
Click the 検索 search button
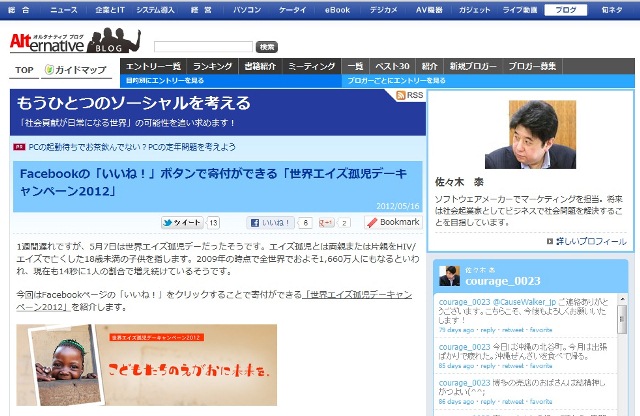(x=267, y=46)
